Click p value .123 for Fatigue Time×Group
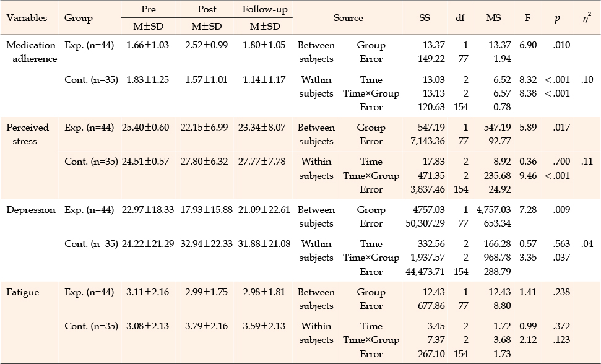Screen dimensions: 601x364 tap(561, 340)
